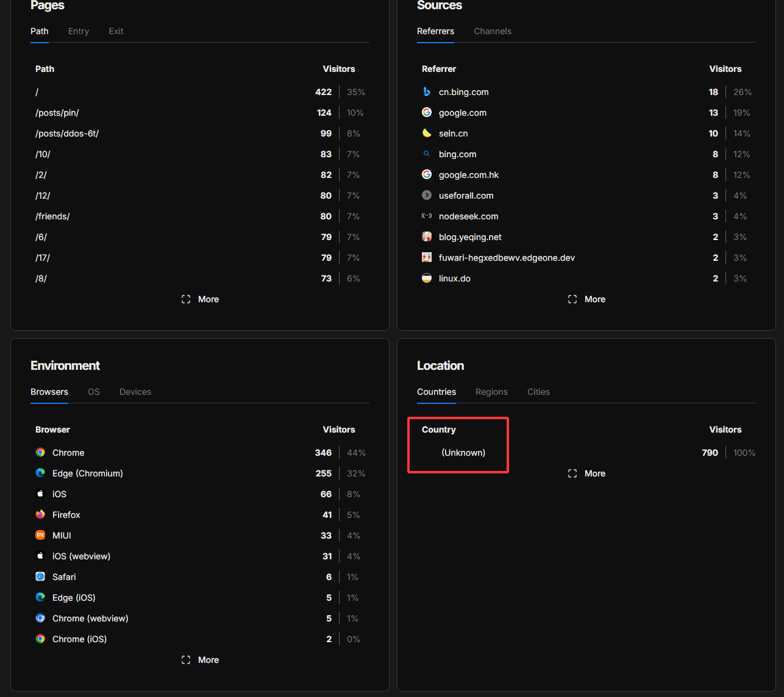
Task: Click the MIUI browser icon
Action: [40, 536]
